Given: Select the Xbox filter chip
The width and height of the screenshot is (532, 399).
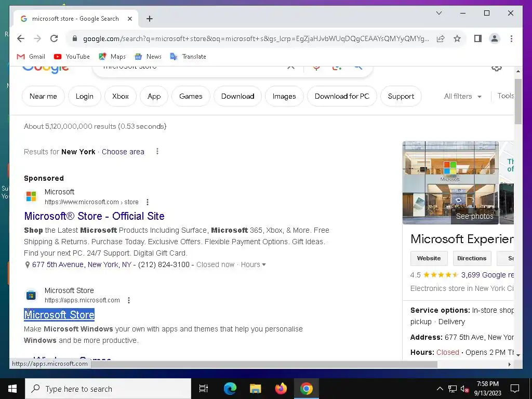Looking at the screenshot, I should (x=121, y=96).
